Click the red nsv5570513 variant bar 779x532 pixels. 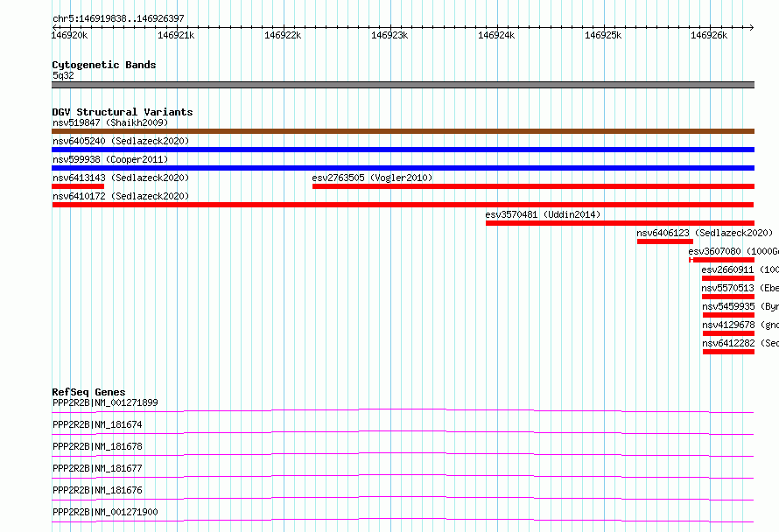[728, 297]
